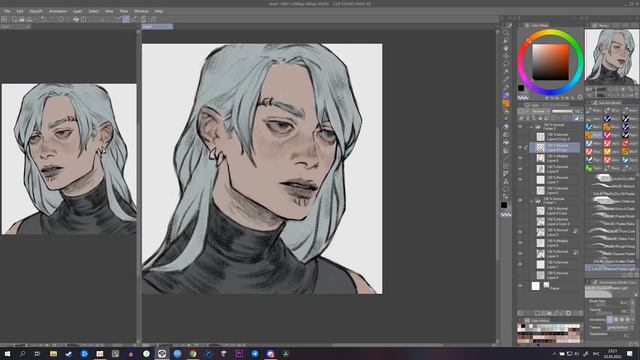Open the Layer menu
The image size is (640, 360).
point(77,11)
